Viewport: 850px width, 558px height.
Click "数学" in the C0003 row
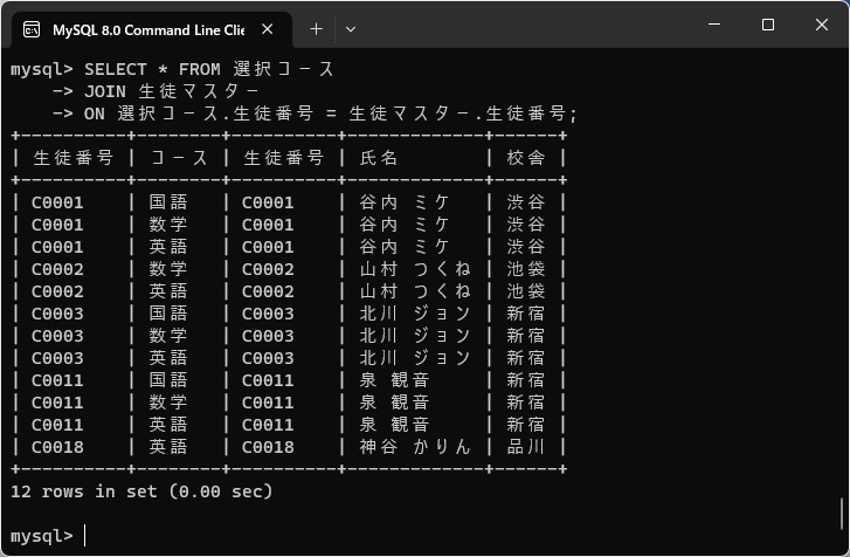tap(169, 336)
